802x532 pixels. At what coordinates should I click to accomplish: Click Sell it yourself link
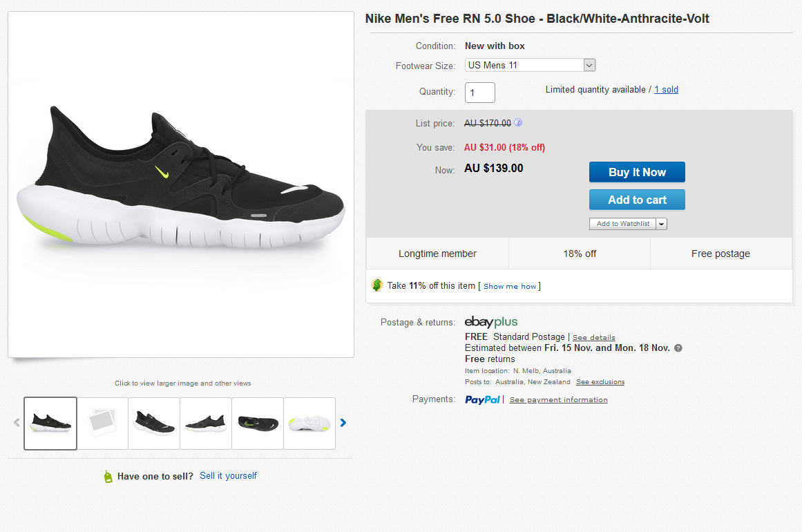tap(228, 476)
